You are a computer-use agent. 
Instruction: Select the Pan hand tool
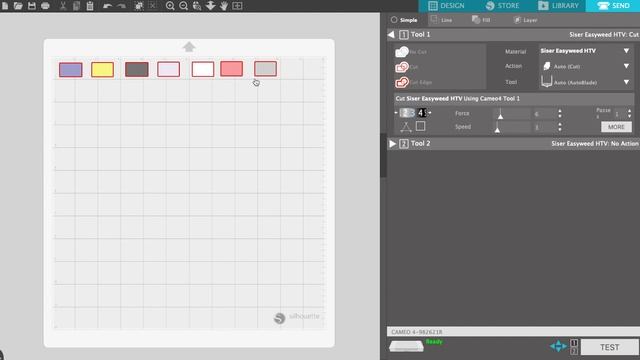tap(224, 6)
